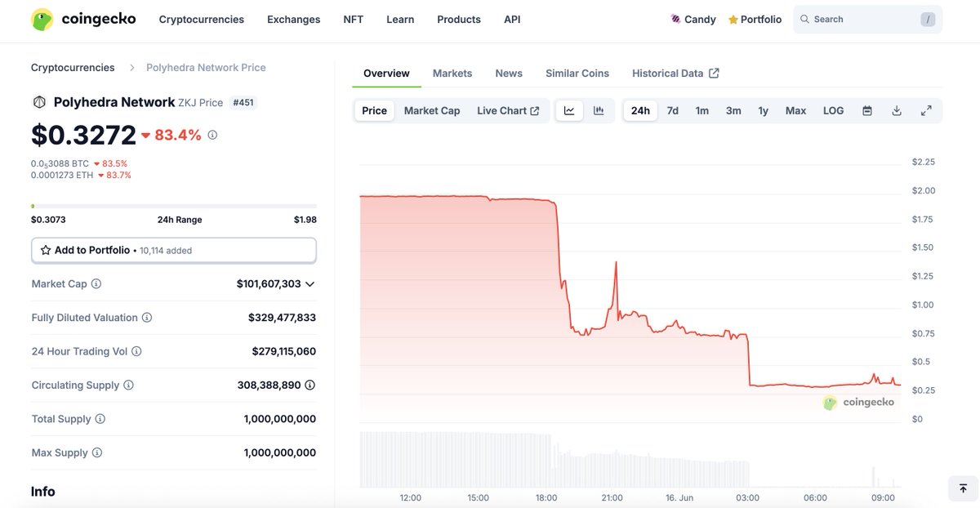Image resolution: width=980 pixels, height=508 pixels.
Task: Click the CoinGecko logo
Action: [83, 19]
